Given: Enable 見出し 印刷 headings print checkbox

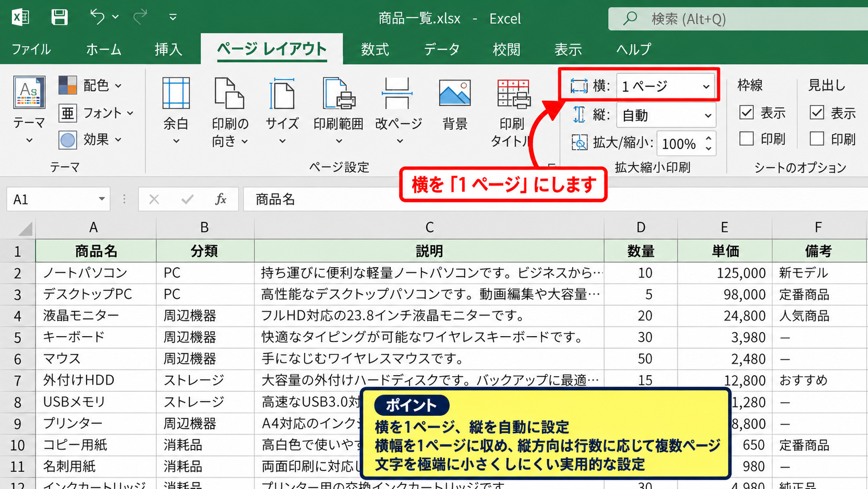Looking at the screenshot, I should (x=817, y=139).
